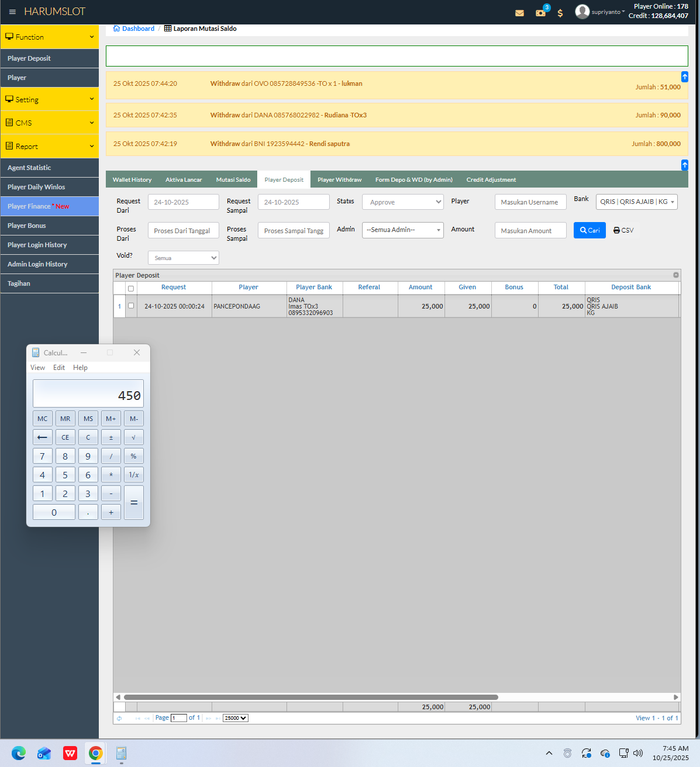
Task: Switch to the Mutasi Saldo tab
Action: point(233,180)
